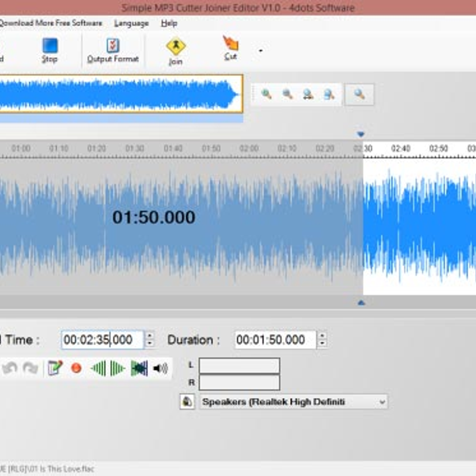Click the silence waveform icon
The image size is (476, 476).
pyautogui.click(x=139, y=369)
